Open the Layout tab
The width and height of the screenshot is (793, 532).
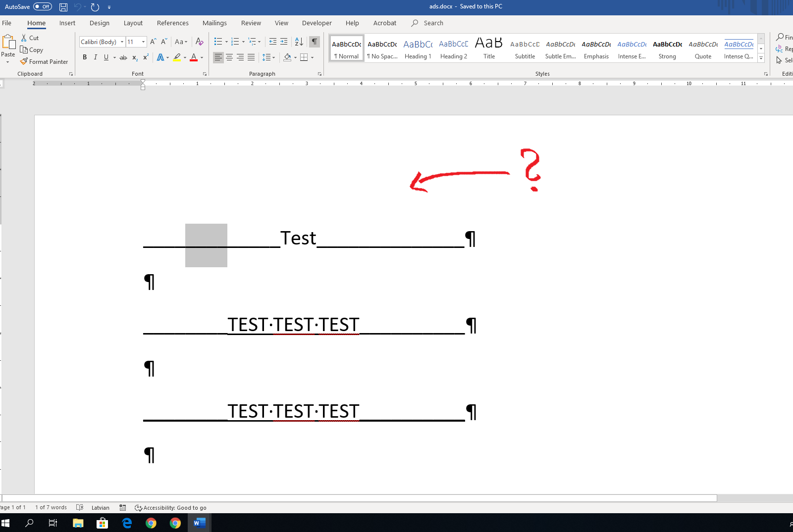(x=133, y=23)
